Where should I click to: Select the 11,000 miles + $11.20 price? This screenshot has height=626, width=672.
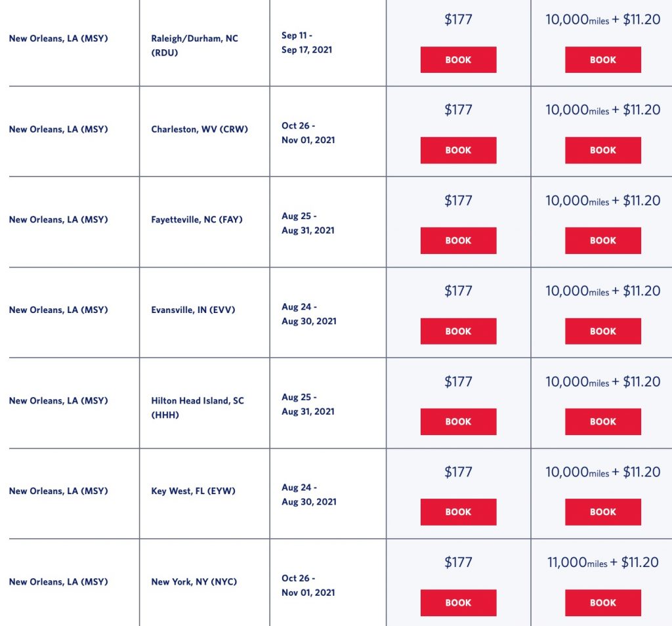tap(603, 562)
